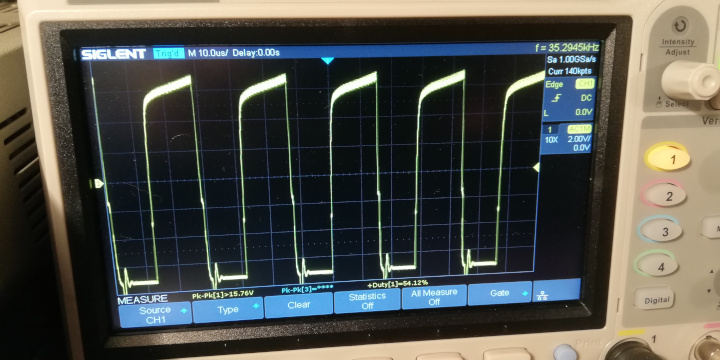This screenshot has width=720, height=360.
Task: Click the Trig'd status label
Action: 169,53
